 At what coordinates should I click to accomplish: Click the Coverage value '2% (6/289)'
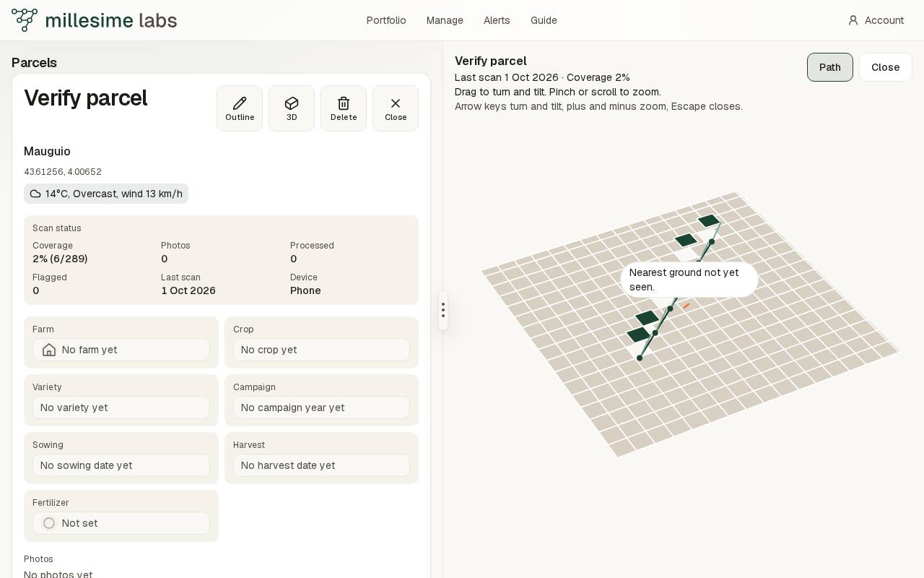(60, 259)
